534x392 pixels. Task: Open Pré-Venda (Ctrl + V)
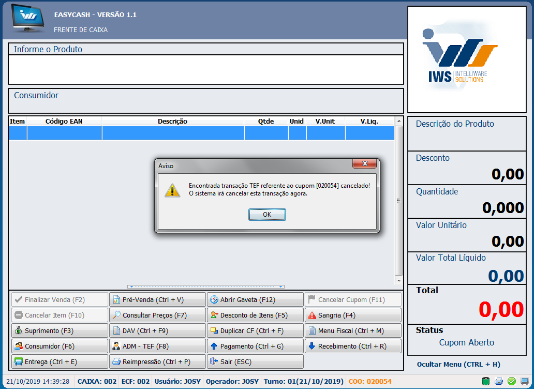(157, 299)
